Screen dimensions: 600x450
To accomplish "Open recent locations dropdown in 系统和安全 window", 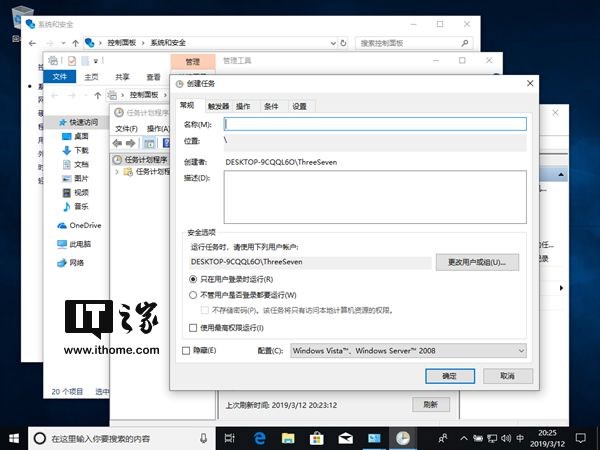I will [63, 43].
